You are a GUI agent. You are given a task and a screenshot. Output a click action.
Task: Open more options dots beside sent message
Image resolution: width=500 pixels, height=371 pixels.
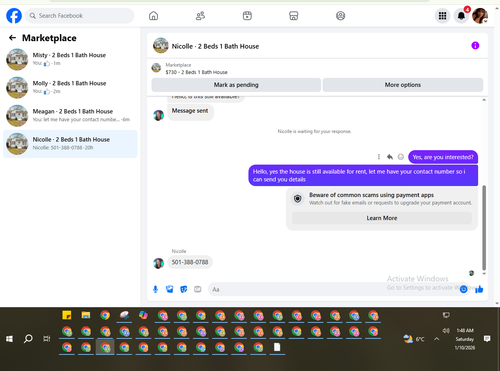pyautogui.click(x=379, y=157)
